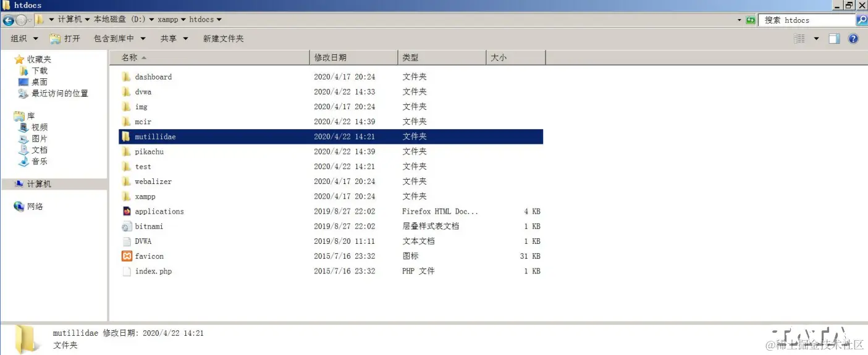Change the view with the view icon
The image size is (868, 355).
pos(799,38)
